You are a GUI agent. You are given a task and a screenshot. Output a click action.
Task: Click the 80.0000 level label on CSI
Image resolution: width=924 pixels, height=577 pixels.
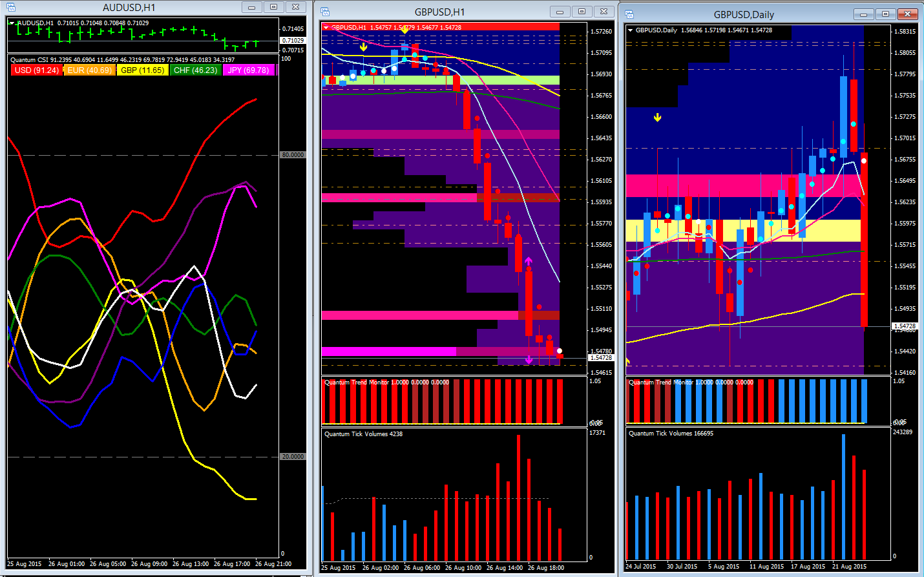[x=293, y=155]
